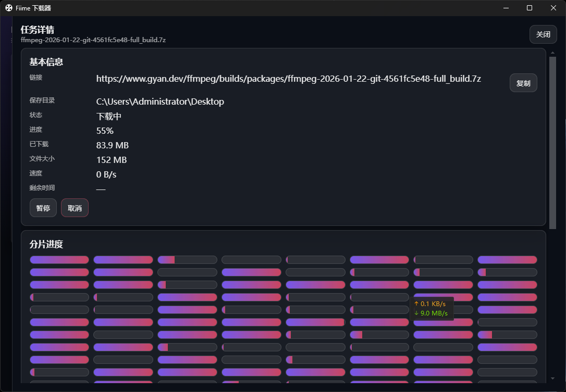Click the 关闭 button for task details
The image size is (566, 392).
[x=543, y=34]
